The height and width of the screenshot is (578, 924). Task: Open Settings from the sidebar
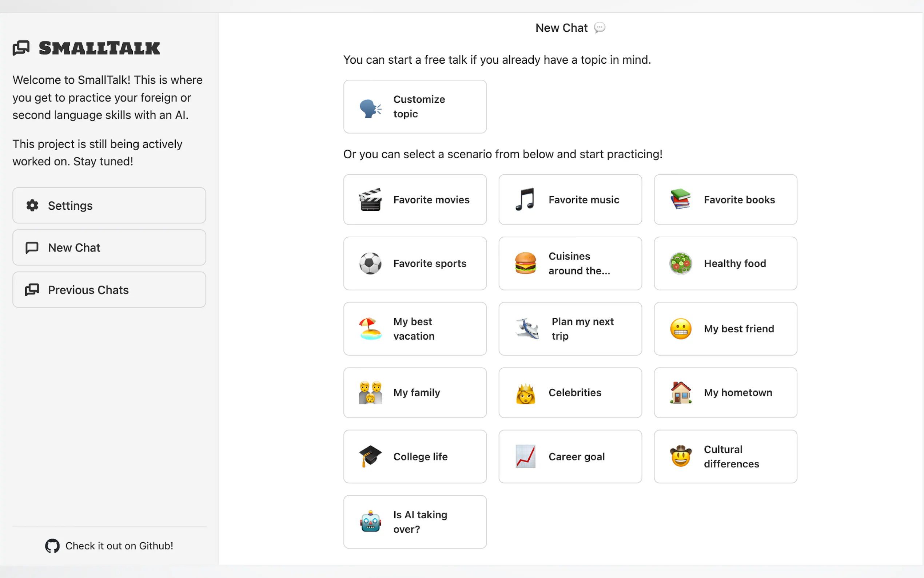tap(109, 206)
